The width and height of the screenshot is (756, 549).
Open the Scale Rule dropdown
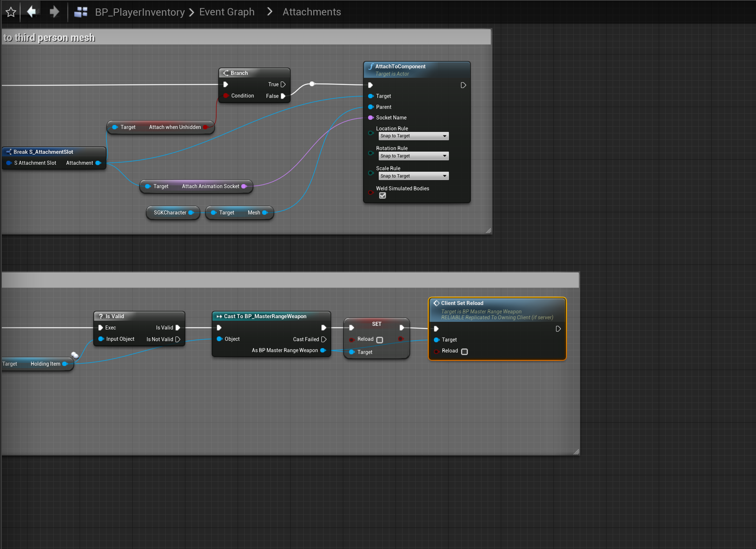coord(413,176)
